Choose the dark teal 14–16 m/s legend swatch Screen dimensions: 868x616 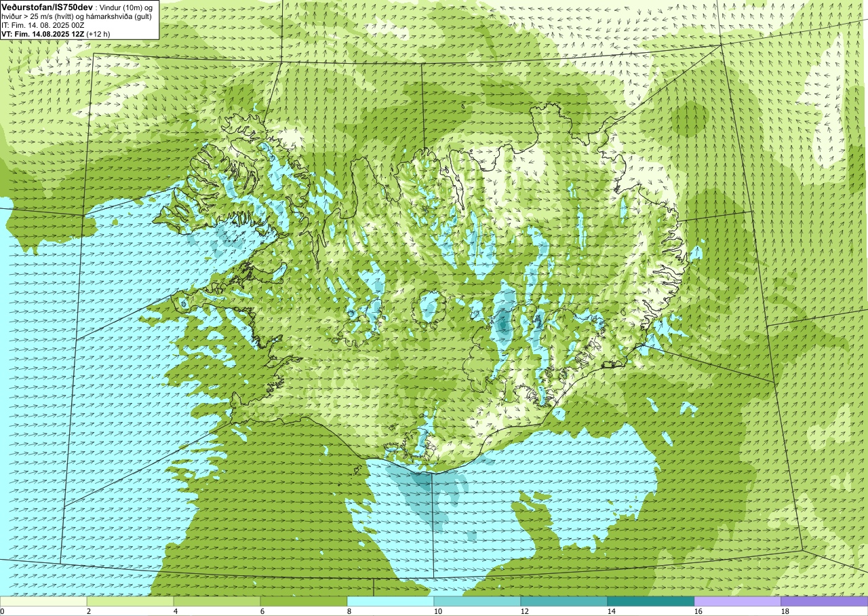tap(651, 601)
